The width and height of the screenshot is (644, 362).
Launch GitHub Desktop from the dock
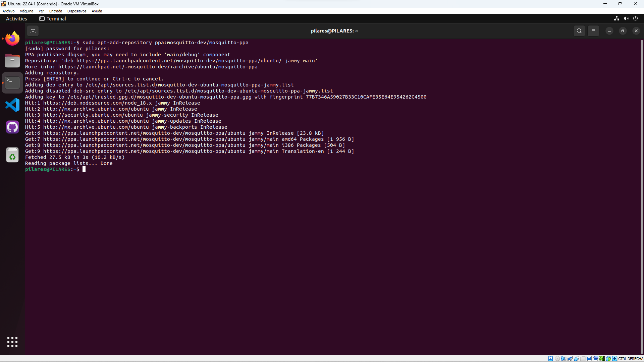12,127
